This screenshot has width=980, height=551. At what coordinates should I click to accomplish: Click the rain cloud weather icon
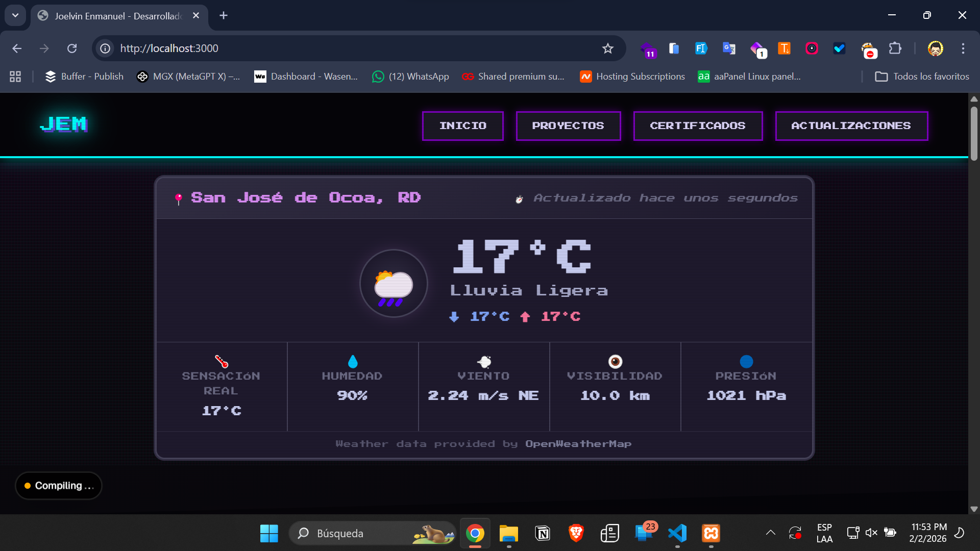tap(393, 284)
